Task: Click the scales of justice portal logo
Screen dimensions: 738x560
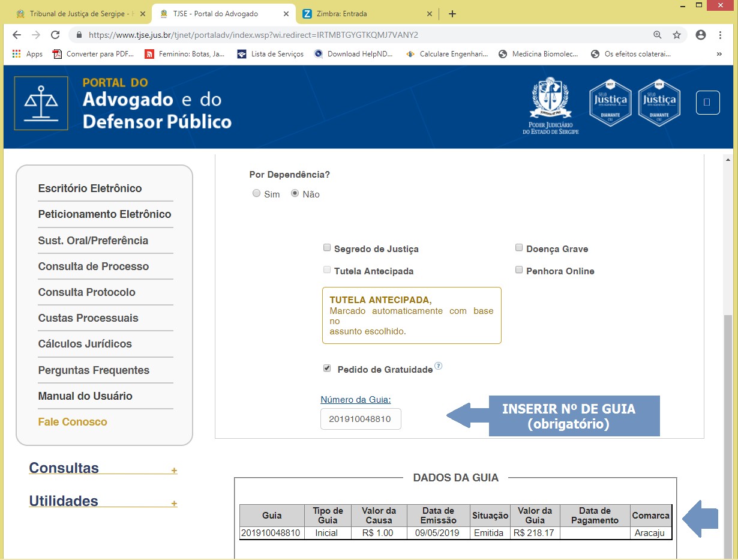Action: [41, 103]
